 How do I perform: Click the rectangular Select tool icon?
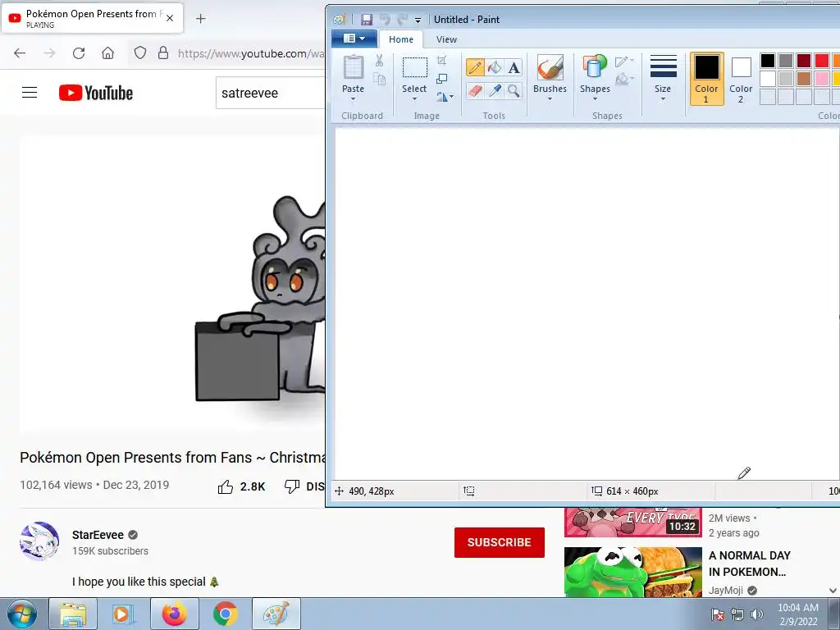click(x=414, y=68)
